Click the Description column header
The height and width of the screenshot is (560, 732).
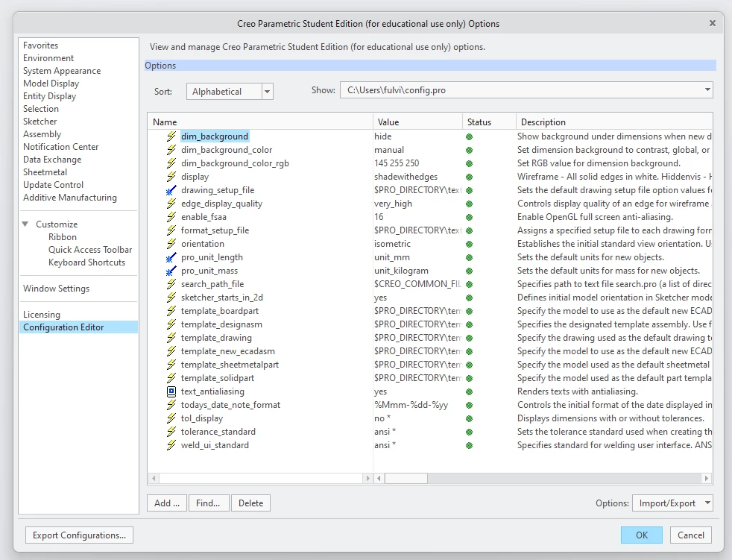(614, 122)
